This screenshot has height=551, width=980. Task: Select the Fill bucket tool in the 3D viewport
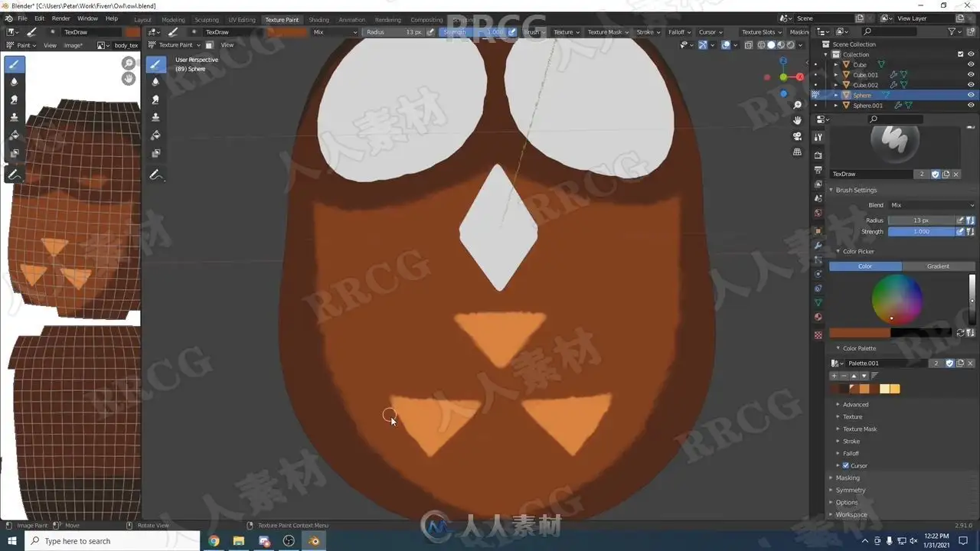[156, 135]
